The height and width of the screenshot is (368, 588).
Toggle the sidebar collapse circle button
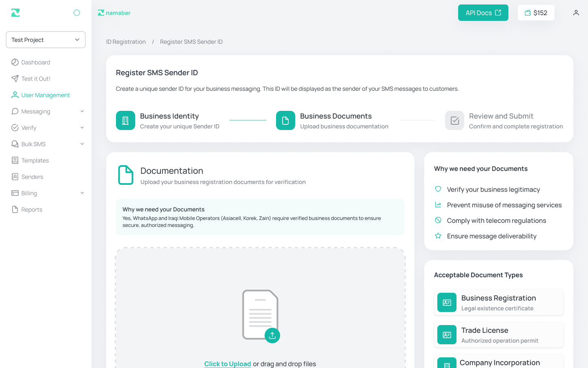point(77,13)
